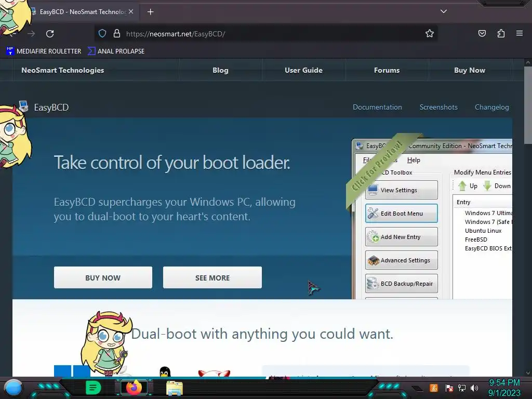
Task: Bookmark this page with the star icon
Action: [430, 33]
